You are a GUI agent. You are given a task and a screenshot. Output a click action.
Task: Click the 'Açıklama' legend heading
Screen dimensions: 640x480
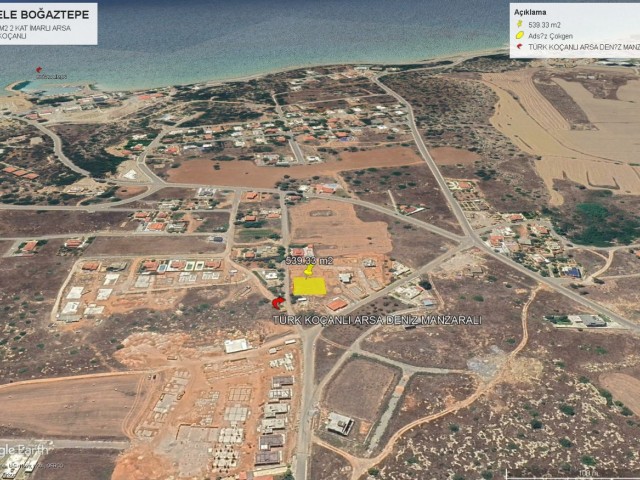pos(530,12)
